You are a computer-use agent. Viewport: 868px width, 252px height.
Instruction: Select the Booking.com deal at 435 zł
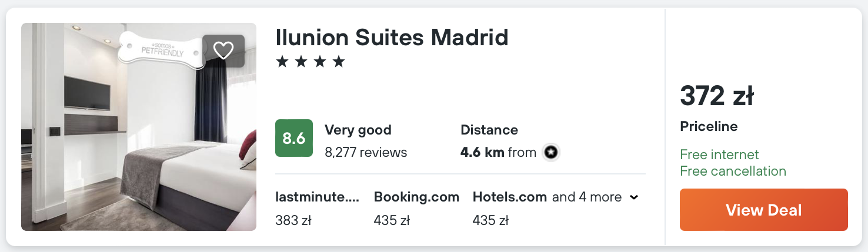416,209
